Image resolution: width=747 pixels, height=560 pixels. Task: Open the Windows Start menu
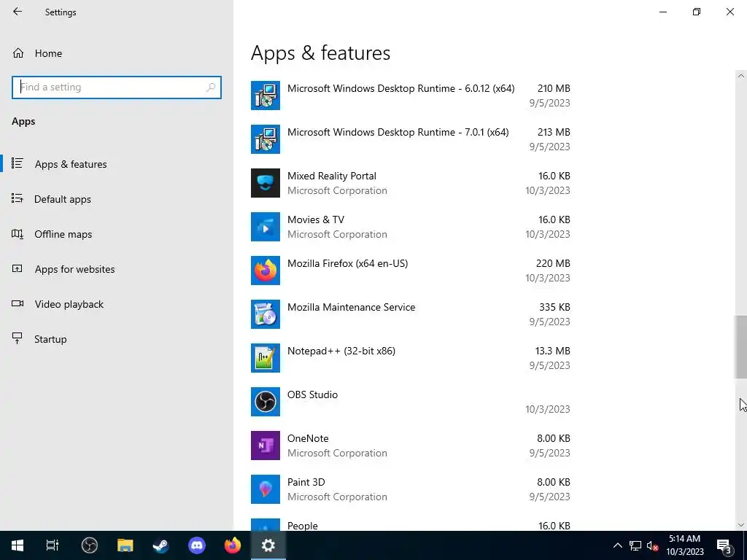click(18, 545)
